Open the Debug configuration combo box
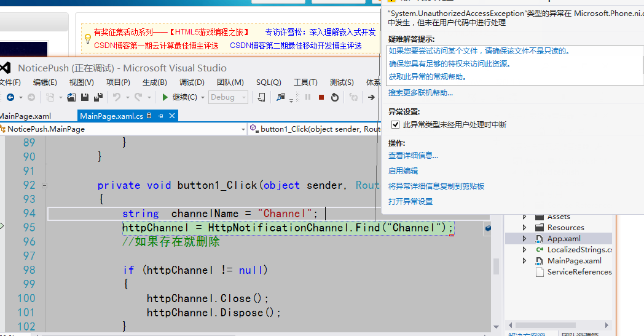The image size is (644, 336). pyautogui.click(x=228, y=97)
